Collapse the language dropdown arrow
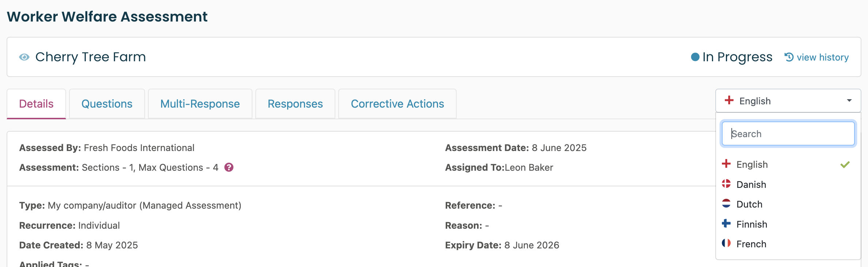This screenshot has height=267, width=868. (849, 101)
